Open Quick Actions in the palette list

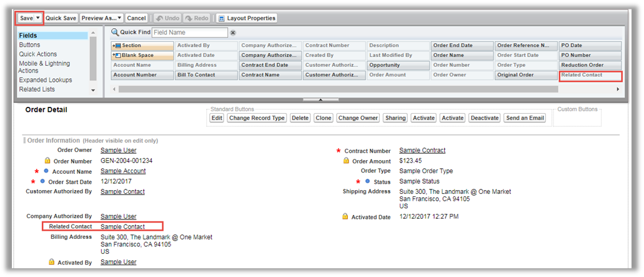tap(37, 54)
